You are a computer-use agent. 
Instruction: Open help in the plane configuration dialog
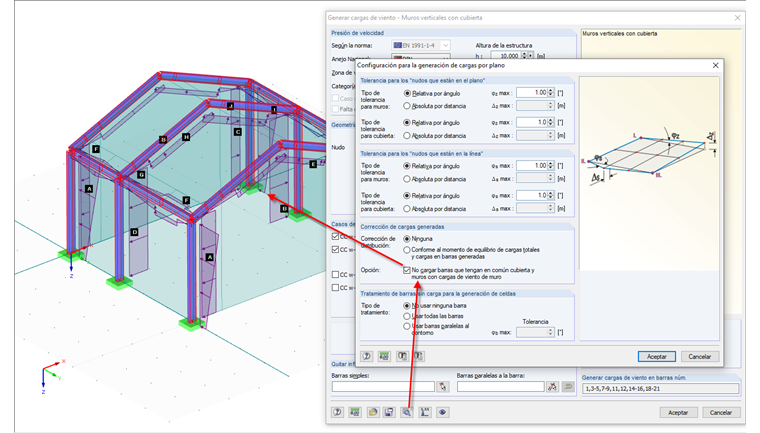366,356
